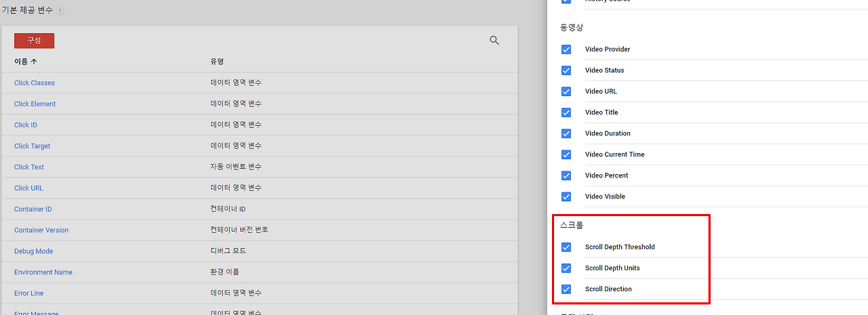Open the Error Line variable
Screen dimensions: 868x315
point(29,293)
